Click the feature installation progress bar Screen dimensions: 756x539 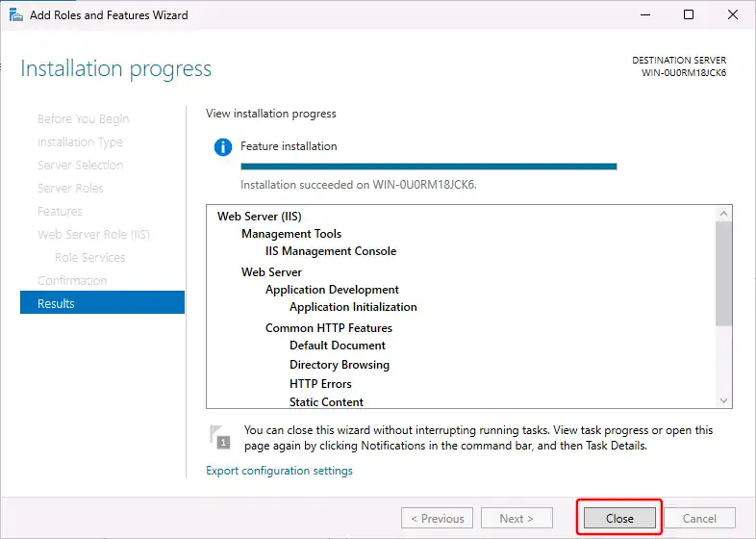tap(428, 167)
